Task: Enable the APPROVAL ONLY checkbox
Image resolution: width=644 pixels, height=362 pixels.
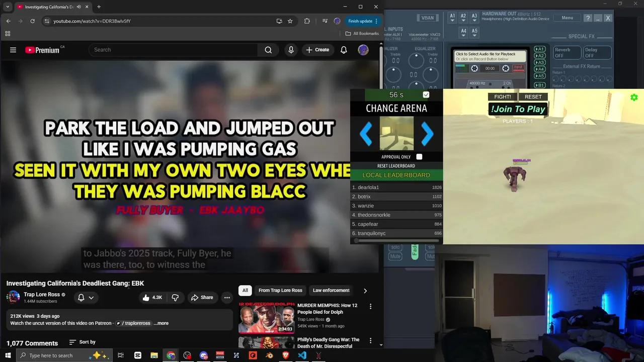Action: pos(419,157)
